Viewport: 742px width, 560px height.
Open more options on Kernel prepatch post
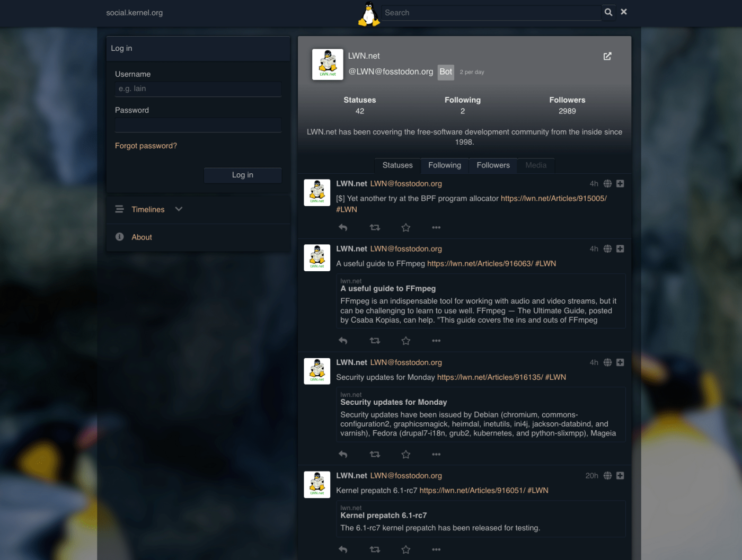point(436,549)
